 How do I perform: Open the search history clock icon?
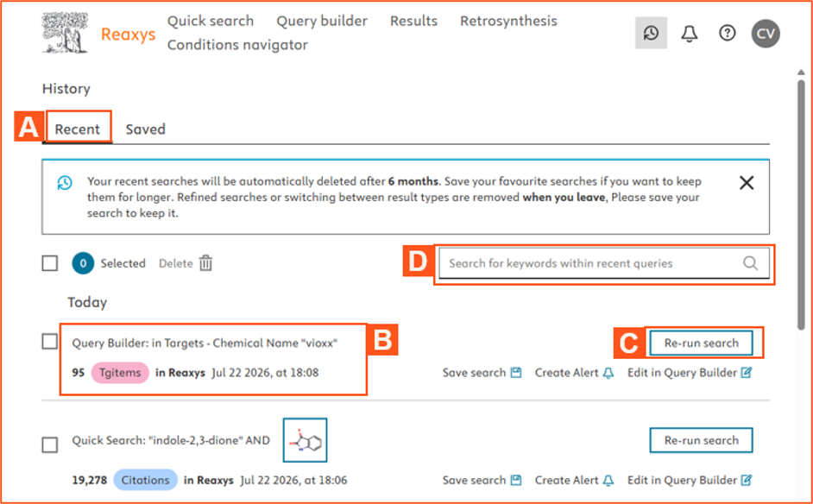(x=652, y=33)
